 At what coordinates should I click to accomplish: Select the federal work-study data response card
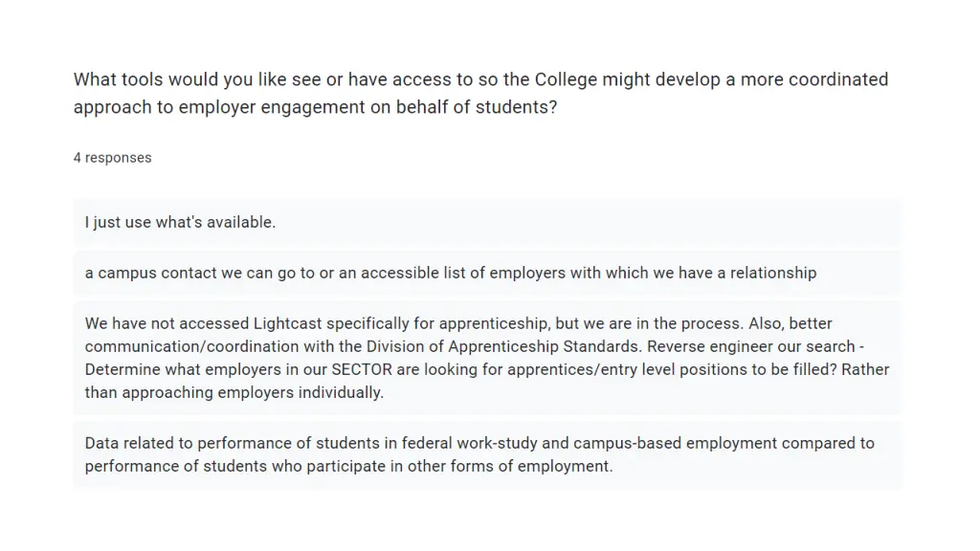click(487, 454)
